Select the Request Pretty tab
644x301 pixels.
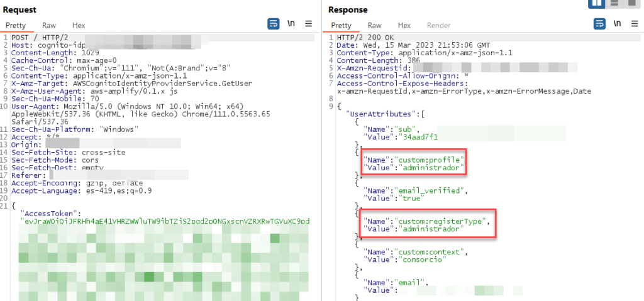(16, 26)
